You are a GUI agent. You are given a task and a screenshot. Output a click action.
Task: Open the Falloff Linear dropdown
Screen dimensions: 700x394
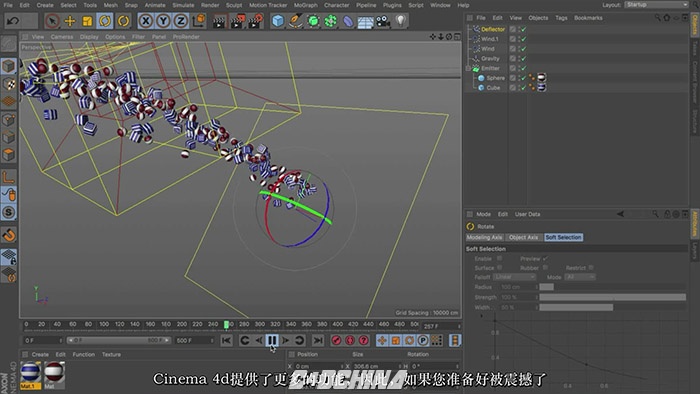514,277
